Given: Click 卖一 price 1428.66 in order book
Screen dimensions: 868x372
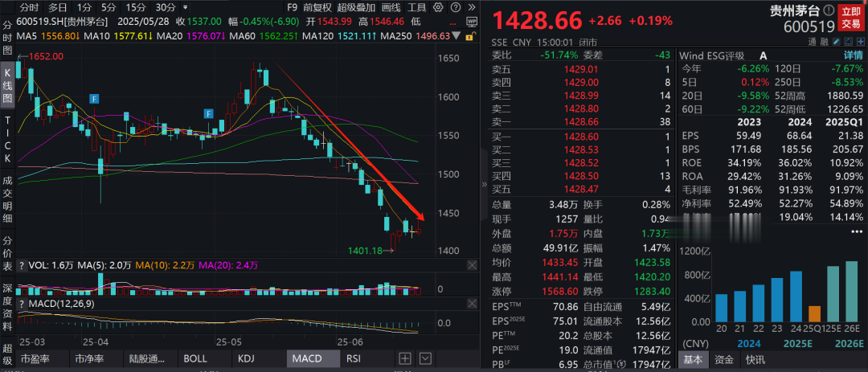Looking at the screenshot, I should click(x=581, y=122).
